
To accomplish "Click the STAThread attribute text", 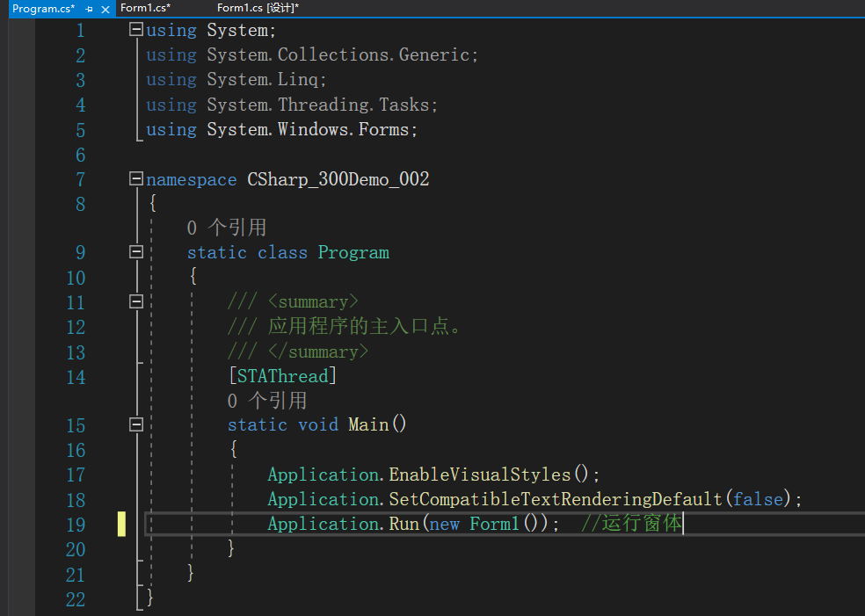I will coord(282,376).
